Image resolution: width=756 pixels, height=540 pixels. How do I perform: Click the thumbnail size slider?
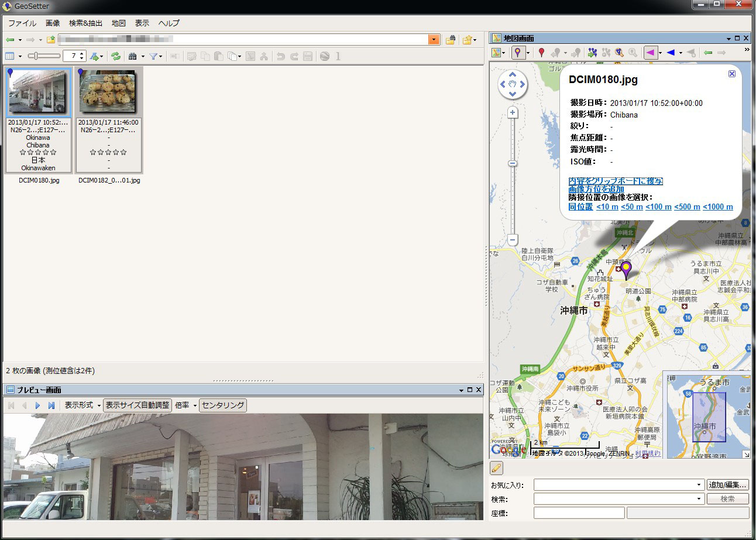coord(44,56)
